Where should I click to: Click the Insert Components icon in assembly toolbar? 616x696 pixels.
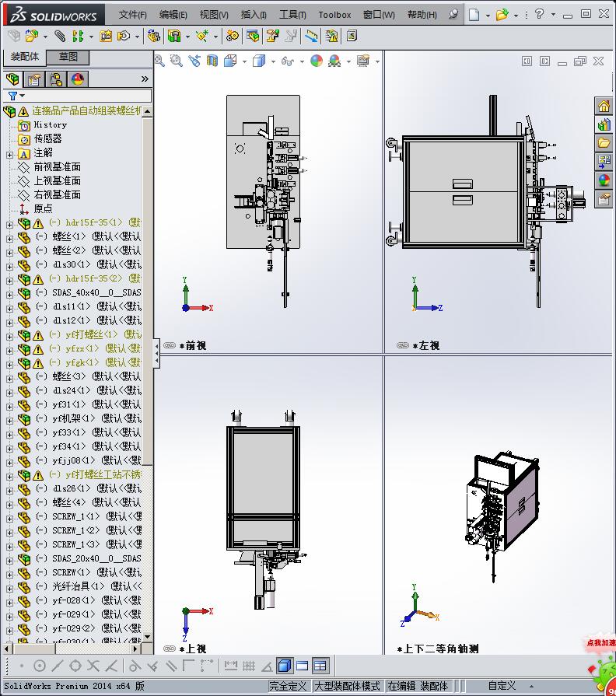[32, 36]
